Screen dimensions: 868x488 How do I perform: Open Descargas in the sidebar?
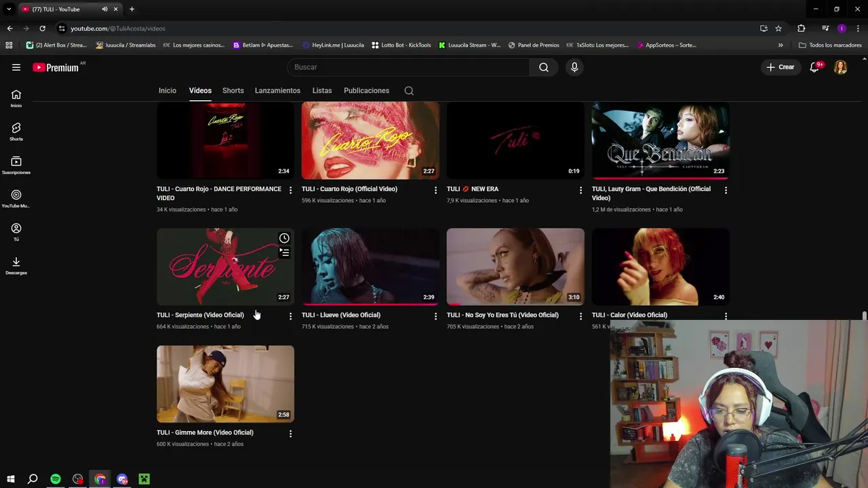pos(16,266)
